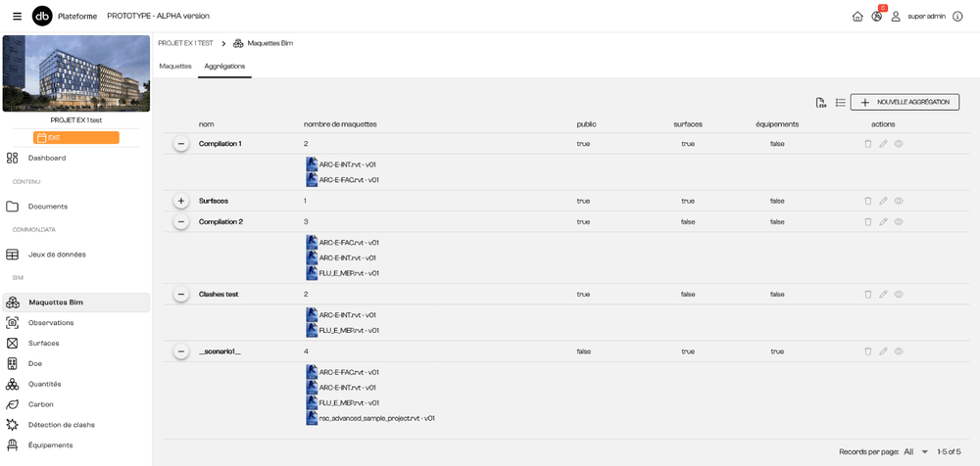Edit Surfaces aggregation with pencil icon

click(x=883, y=201)
